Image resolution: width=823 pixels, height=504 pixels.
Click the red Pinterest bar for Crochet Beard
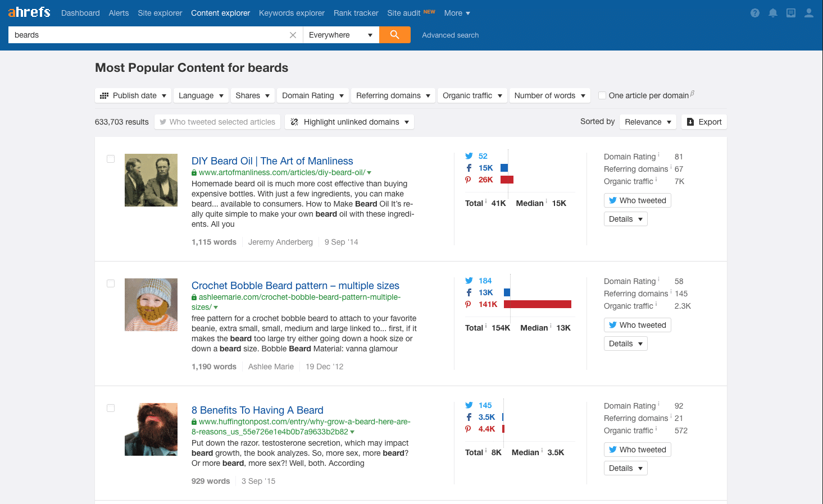(537, 304)
